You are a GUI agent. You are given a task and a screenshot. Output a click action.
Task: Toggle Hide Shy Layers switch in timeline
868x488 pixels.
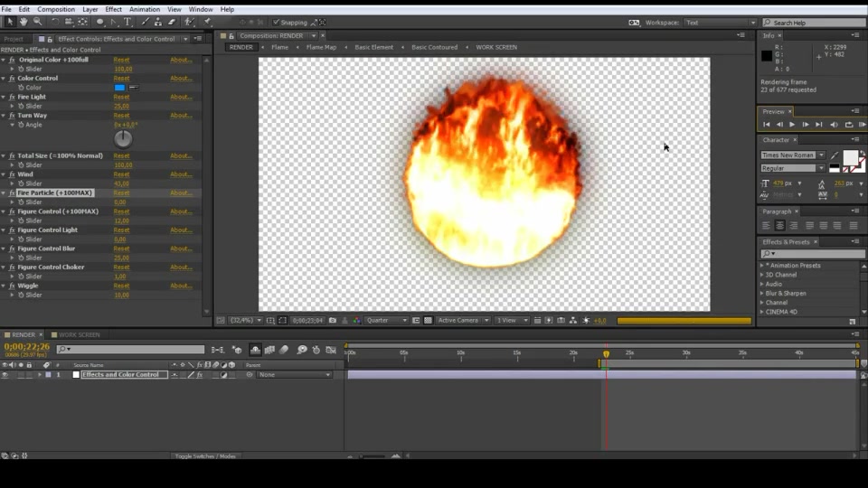(x=255, y=350)
